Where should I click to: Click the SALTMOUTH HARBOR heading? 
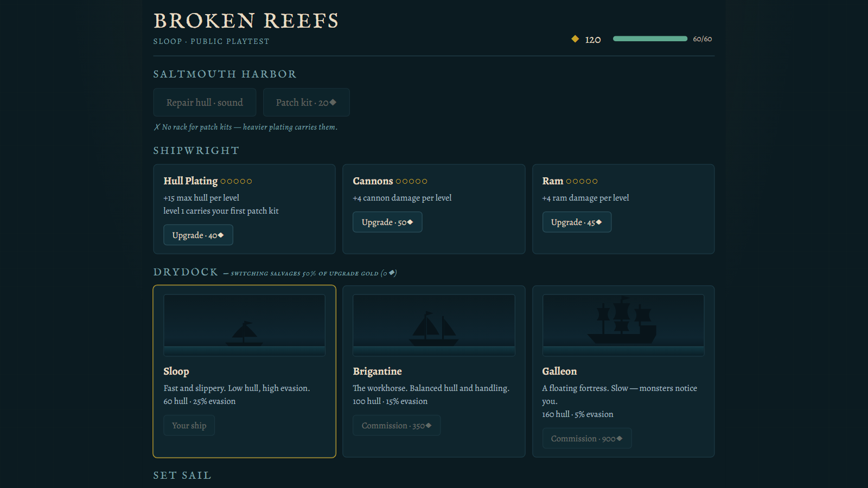coord(225,74)
